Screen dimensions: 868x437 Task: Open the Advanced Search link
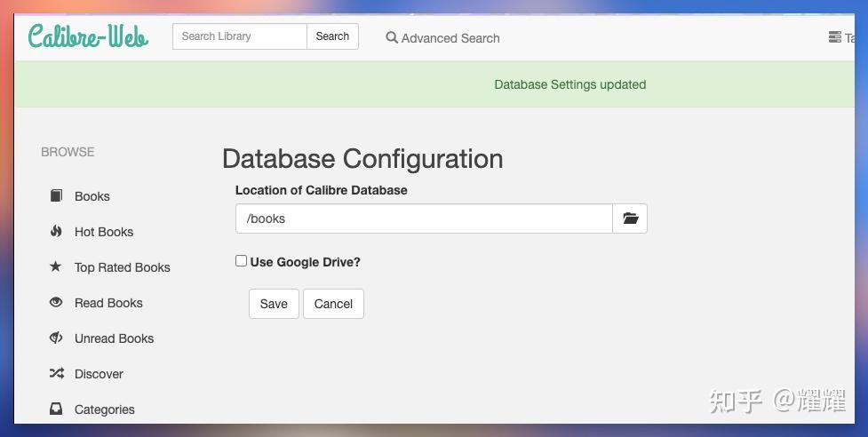point(450,38)
